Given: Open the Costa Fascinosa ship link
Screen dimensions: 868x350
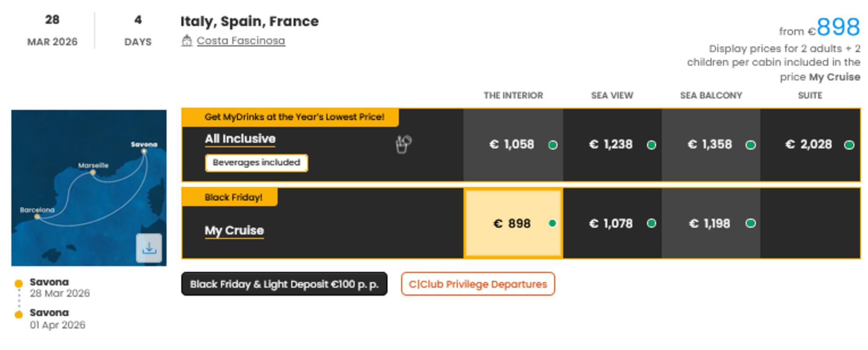Looking at the screenshot, I should pos(241,41).
